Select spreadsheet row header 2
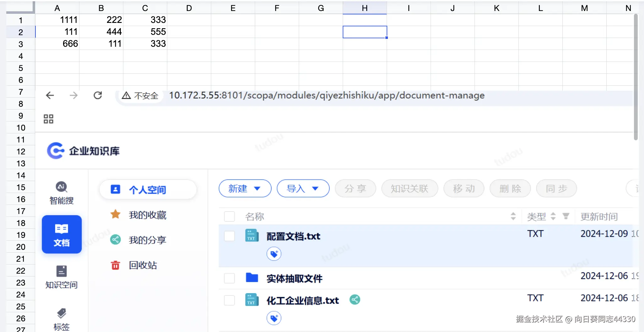Viewport: 644px width, 332px height. [x=21, y=32]
